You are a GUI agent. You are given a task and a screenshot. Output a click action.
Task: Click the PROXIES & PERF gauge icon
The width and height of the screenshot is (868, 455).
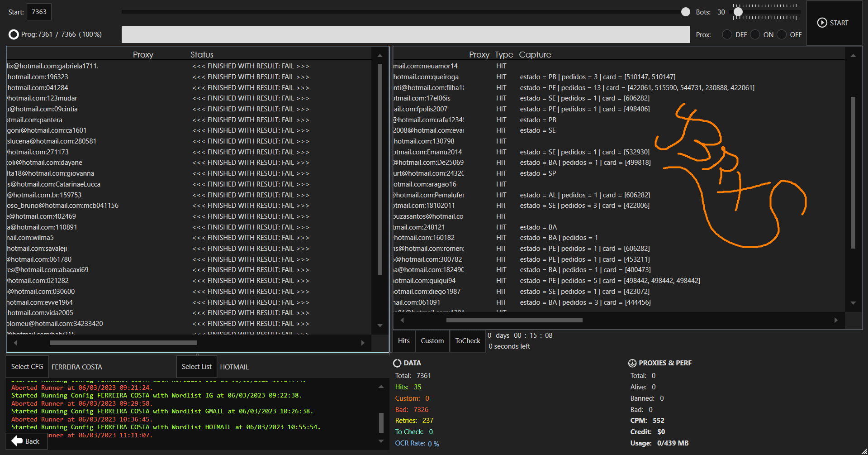(x=632, y=363)
